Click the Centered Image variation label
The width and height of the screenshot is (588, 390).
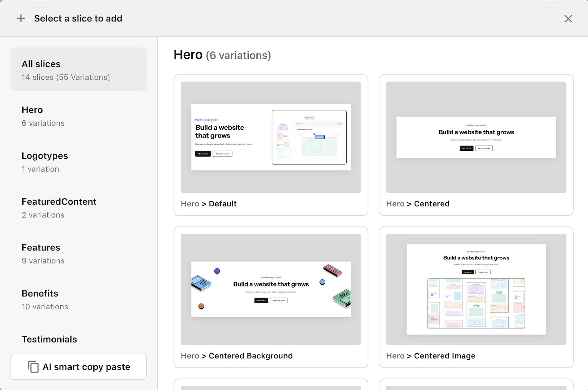point(431,356)
